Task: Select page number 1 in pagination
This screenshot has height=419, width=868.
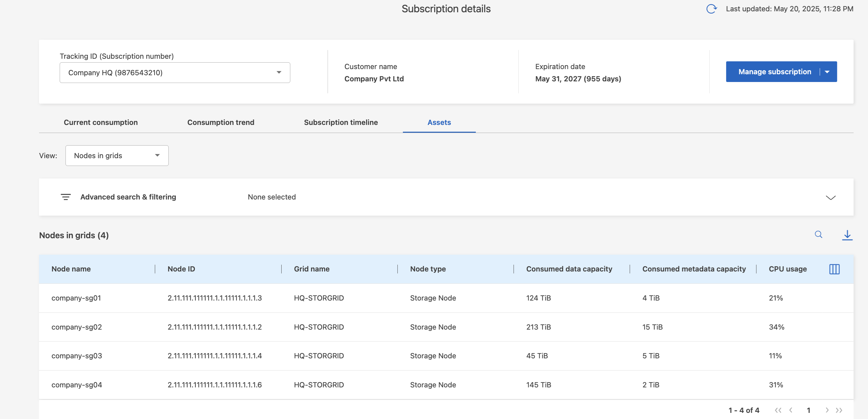Action: [808, 410]
